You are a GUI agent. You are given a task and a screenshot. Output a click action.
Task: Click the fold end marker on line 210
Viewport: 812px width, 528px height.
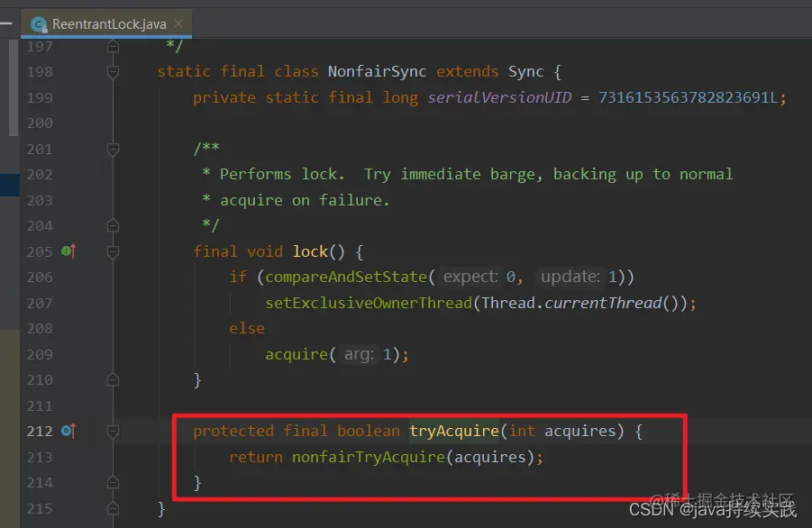113,380
